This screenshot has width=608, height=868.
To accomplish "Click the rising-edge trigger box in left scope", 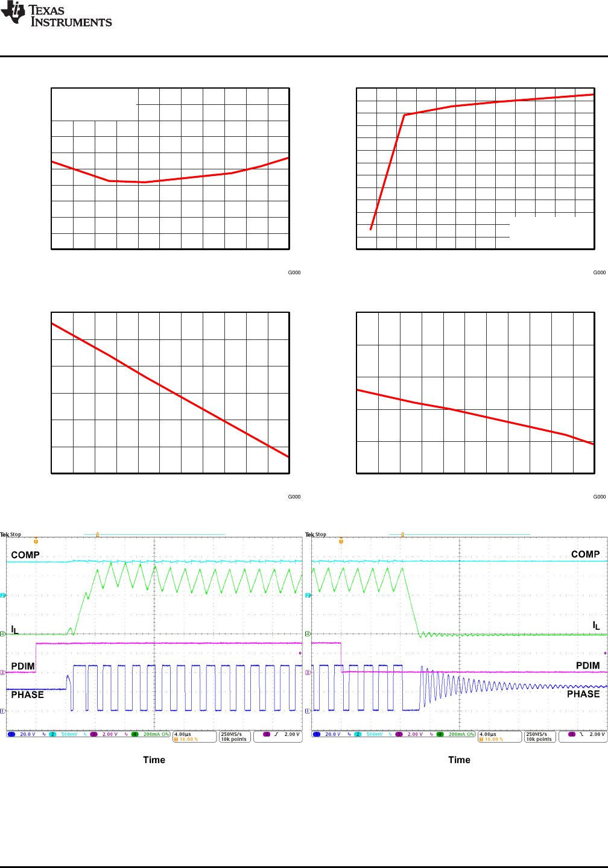I will coord(277,735).
